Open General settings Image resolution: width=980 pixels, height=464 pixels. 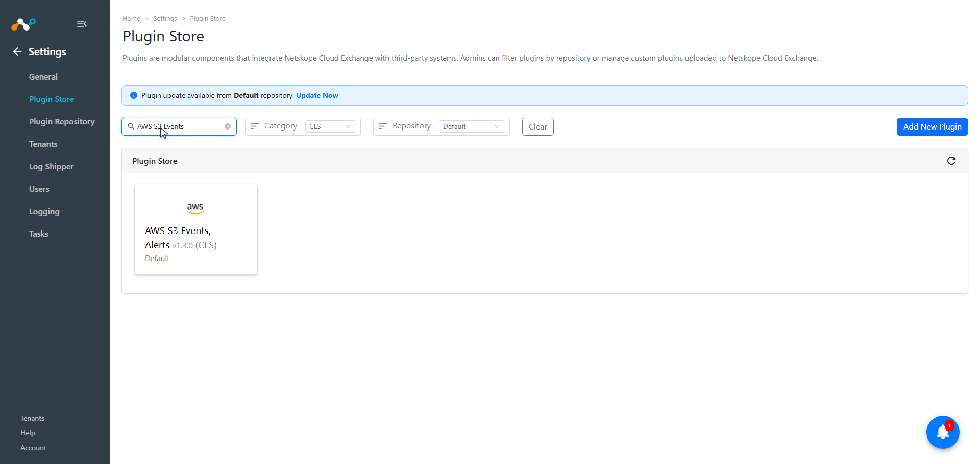43,76
